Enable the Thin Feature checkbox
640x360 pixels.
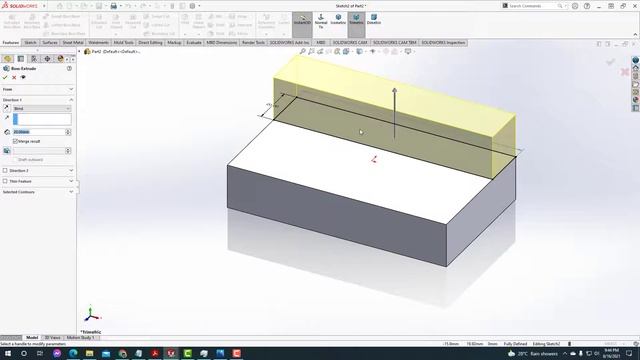point(5,181)
